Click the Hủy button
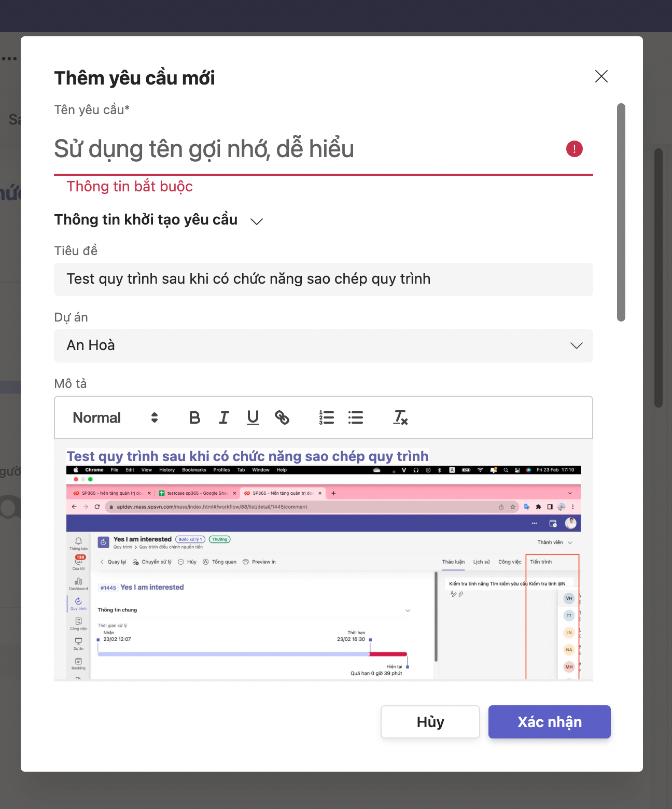Viewport: 672px width, 809px height. point(430,721)
